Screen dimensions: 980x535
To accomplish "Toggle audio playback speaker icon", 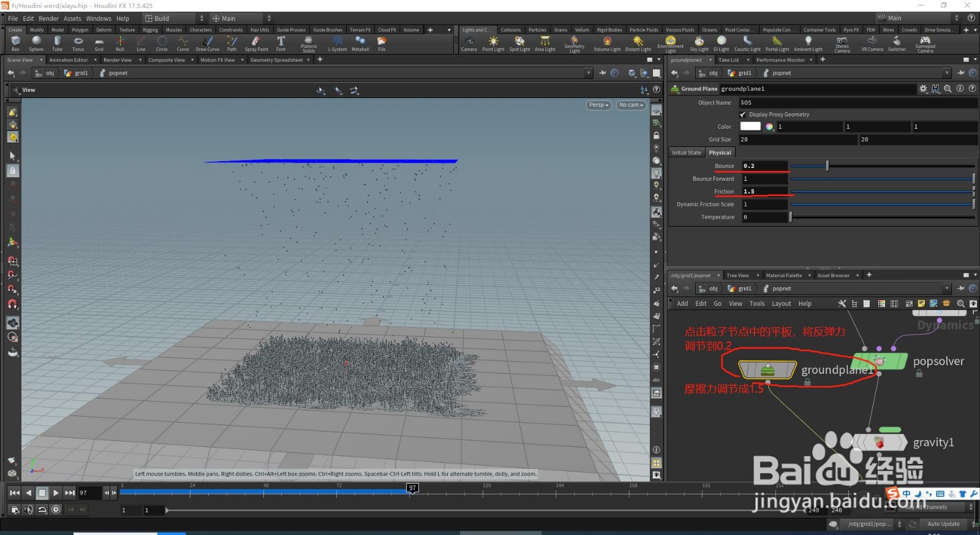I will pos(28,509).
